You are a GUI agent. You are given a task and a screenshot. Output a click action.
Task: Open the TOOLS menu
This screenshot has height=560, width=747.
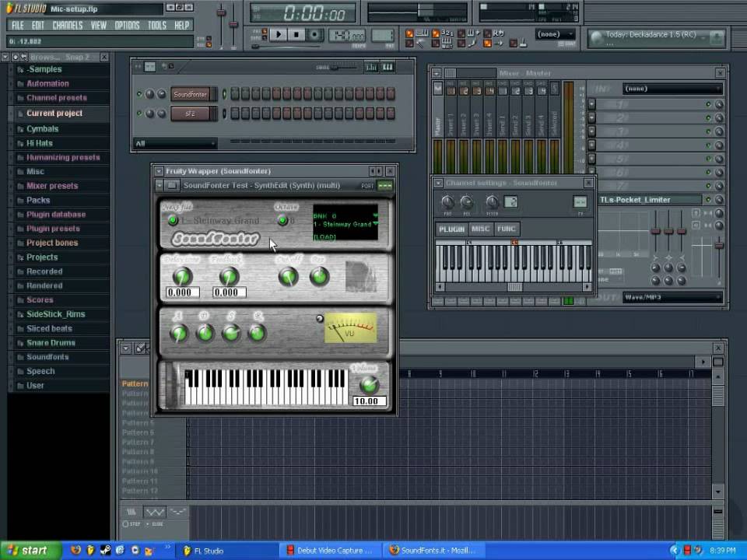pyautogui.click(x=156, y=25)
